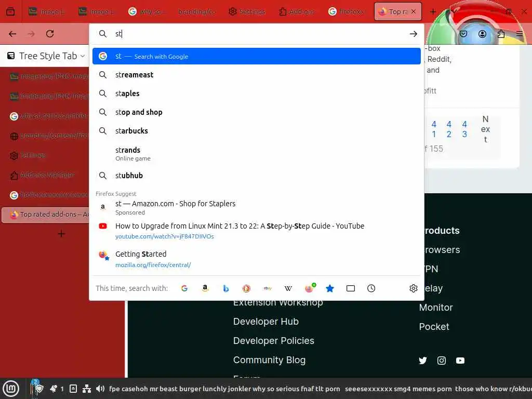Open the extensions puzzle icon in the toolbar
The width and height of the screenshot is (532, 399).
(x=501, y=34)
